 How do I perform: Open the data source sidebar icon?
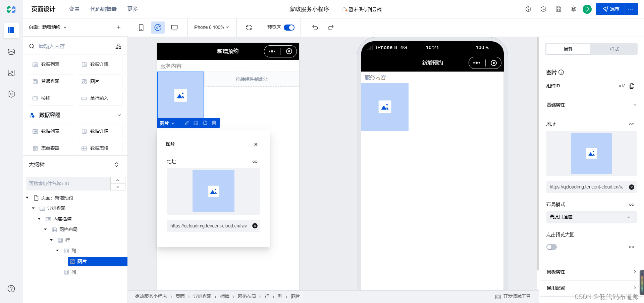point(11,52)
